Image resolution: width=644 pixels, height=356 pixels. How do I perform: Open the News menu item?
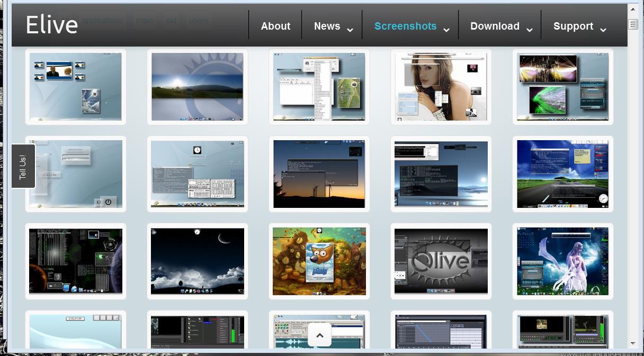[327, 26]
